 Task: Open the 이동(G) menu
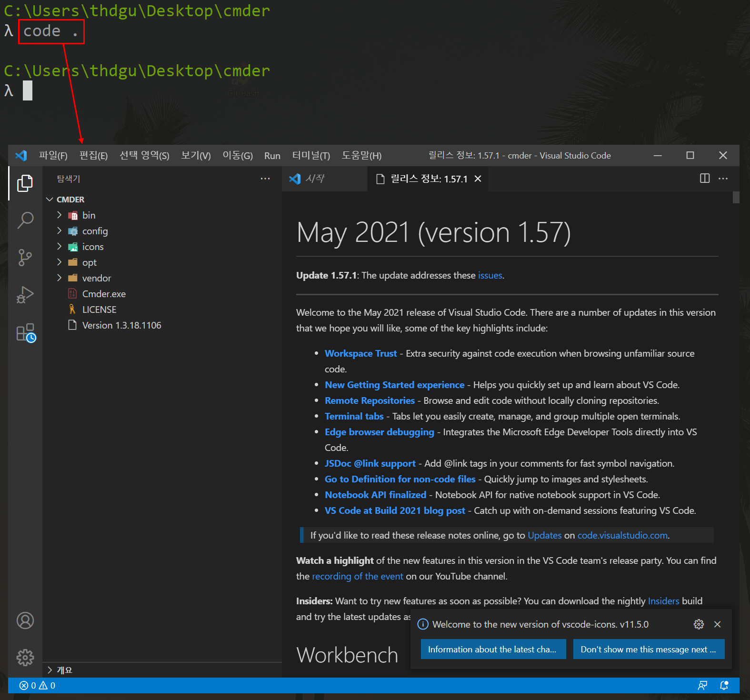click(x=238, y=156)
